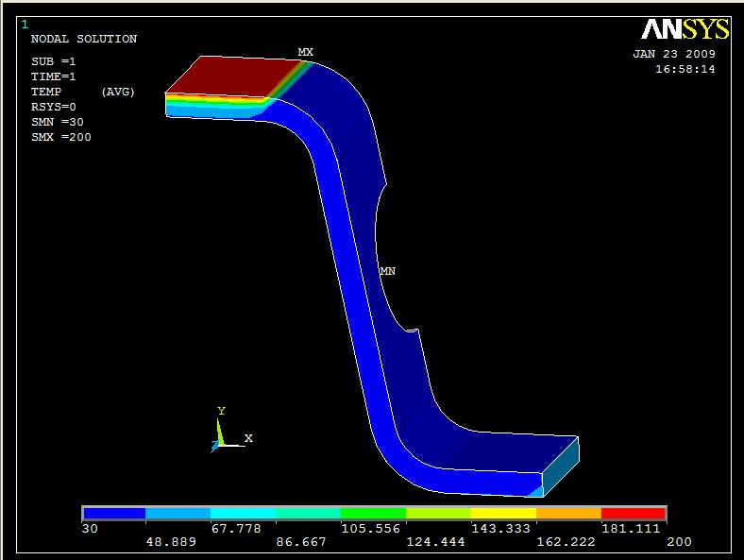This screenshot has width=744, height=560.
Task: Click the JAN 23 2009 date
Action: pyautogui.click(x=674, y=54)
